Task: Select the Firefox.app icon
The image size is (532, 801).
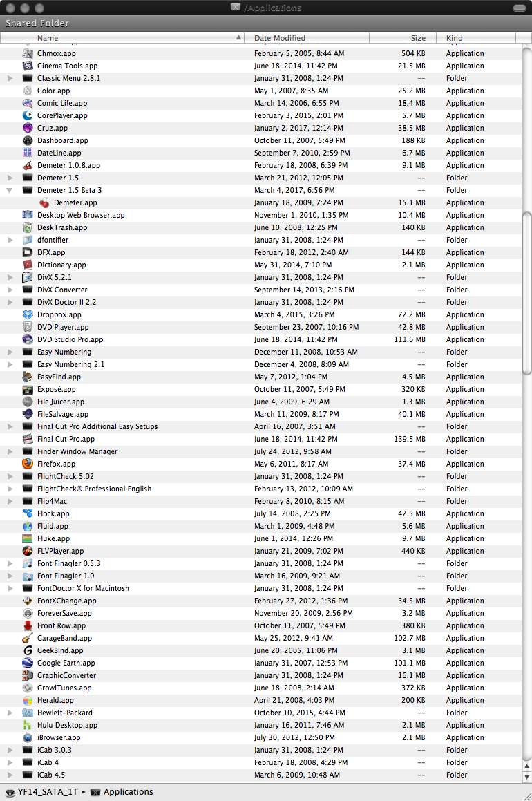Action: tap(28, 464)
